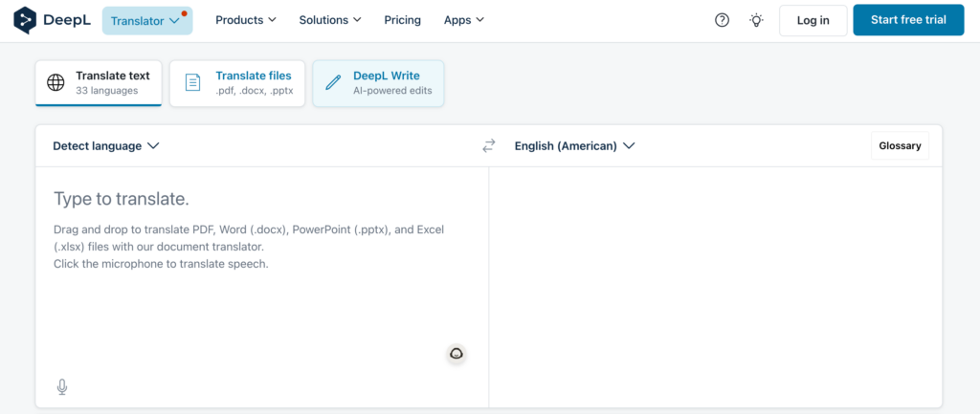The width and height of the screenshot is (980, 414).
Task: Click the Log in button
Action: click(813, 20)
